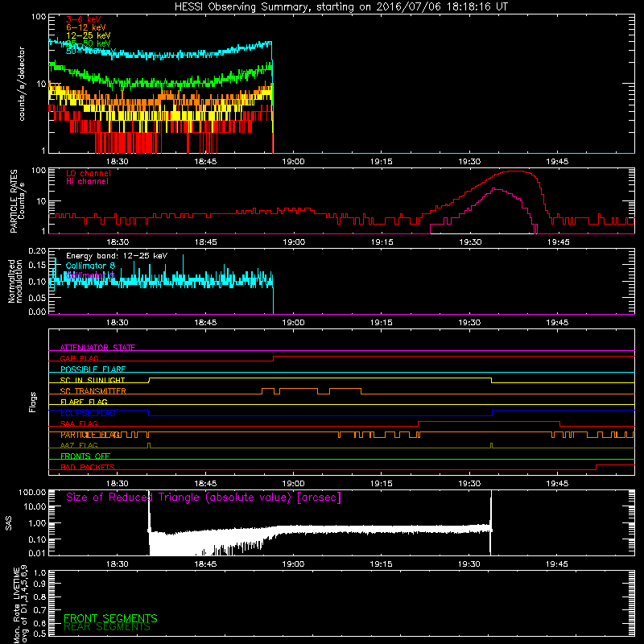644x644 pixels.
Task: Click the peak of the magenta HI channel curve
Action: pyautogui.click(x=494, y=188)
